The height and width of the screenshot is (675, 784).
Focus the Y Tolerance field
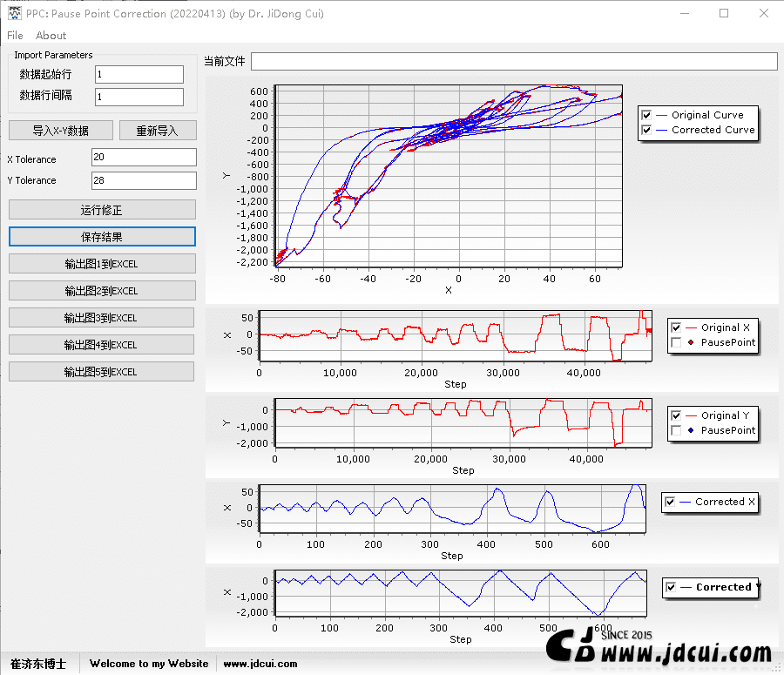click(144, 180)
